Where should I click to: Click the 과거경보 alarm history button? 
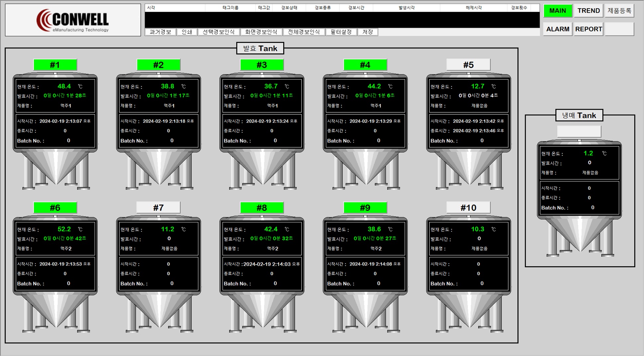click(x=160, y=32)
